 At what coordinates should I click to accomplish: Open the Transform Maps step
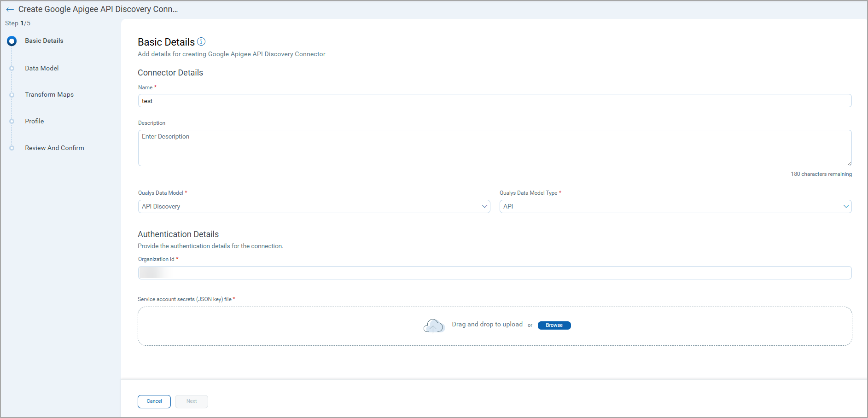[x=49, y=95]
